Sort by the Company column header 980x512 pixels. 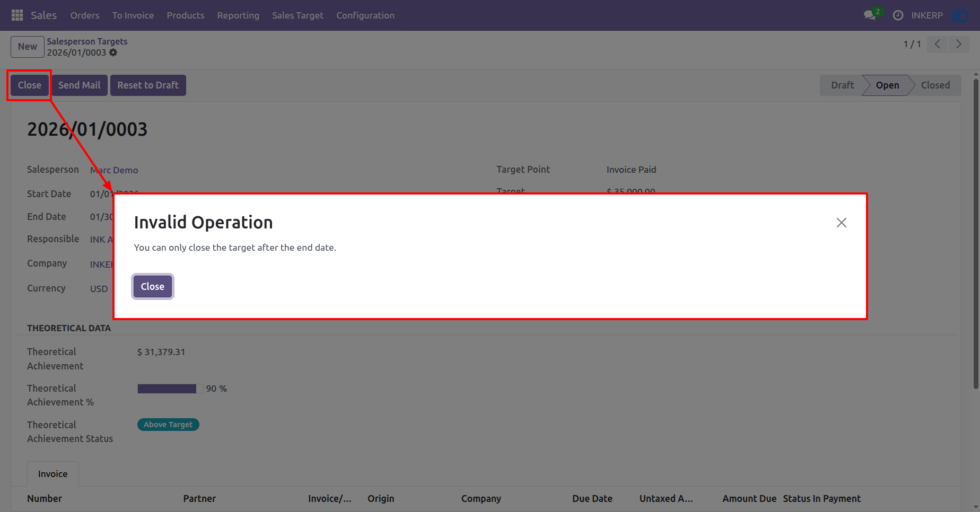pos(481,499)
